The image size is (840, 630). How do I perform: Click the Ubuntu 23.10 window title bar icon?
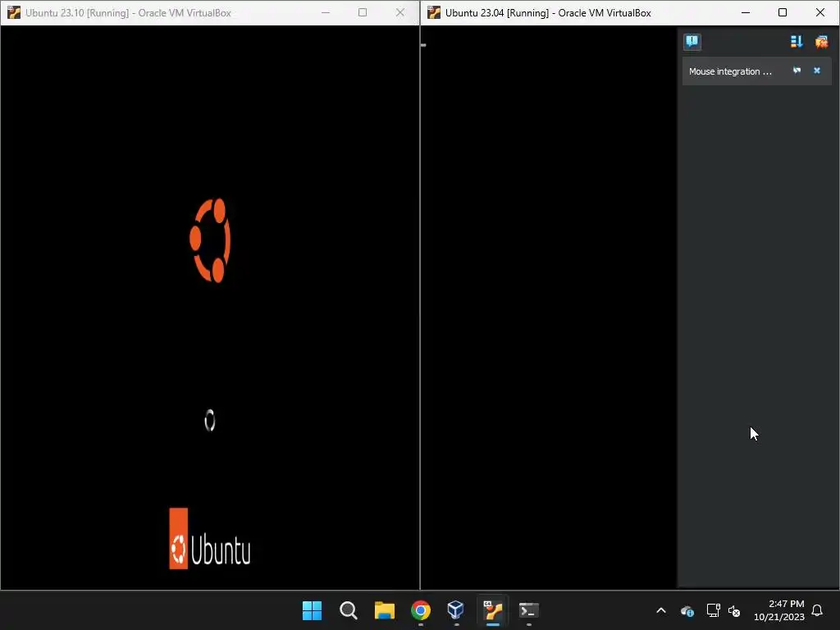pyautogui.click(x=14, y=12)
